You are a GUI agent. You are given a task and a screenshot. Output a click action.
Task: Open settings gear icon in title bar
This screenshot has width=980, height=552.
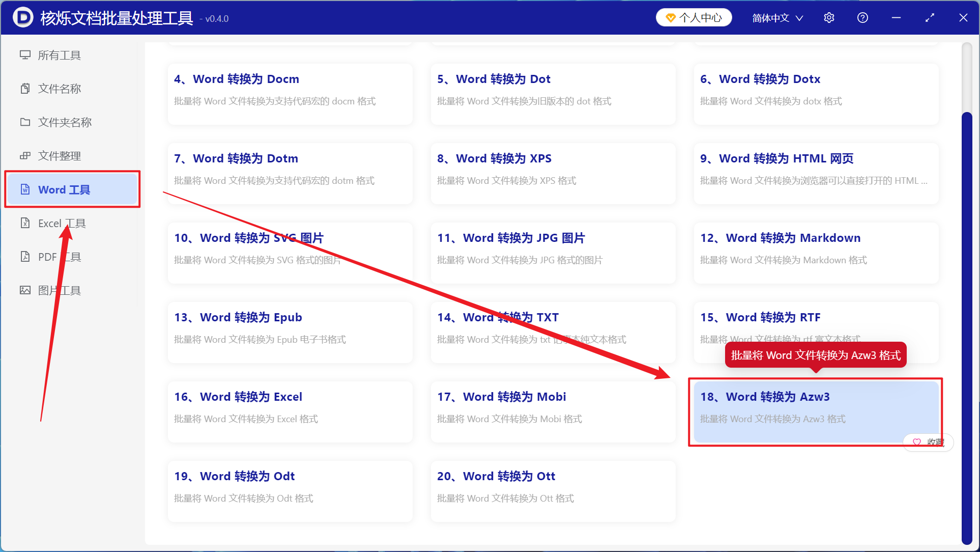coord(829,18)
